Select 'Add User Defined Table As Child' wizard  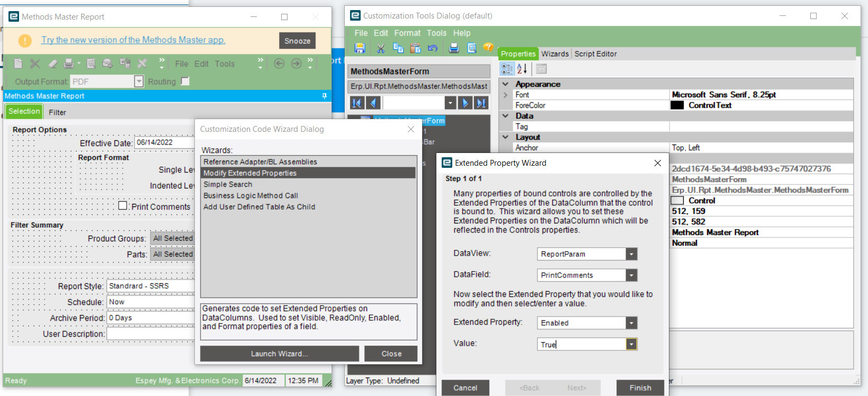[308, 206]
